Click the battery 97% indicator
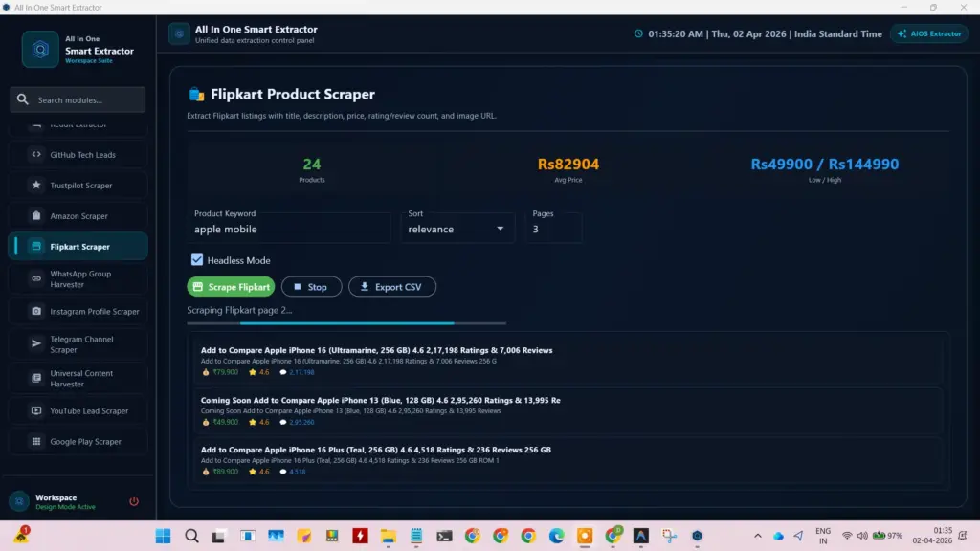The height and width of the screenshot is (551, 980). click(887, 536)
